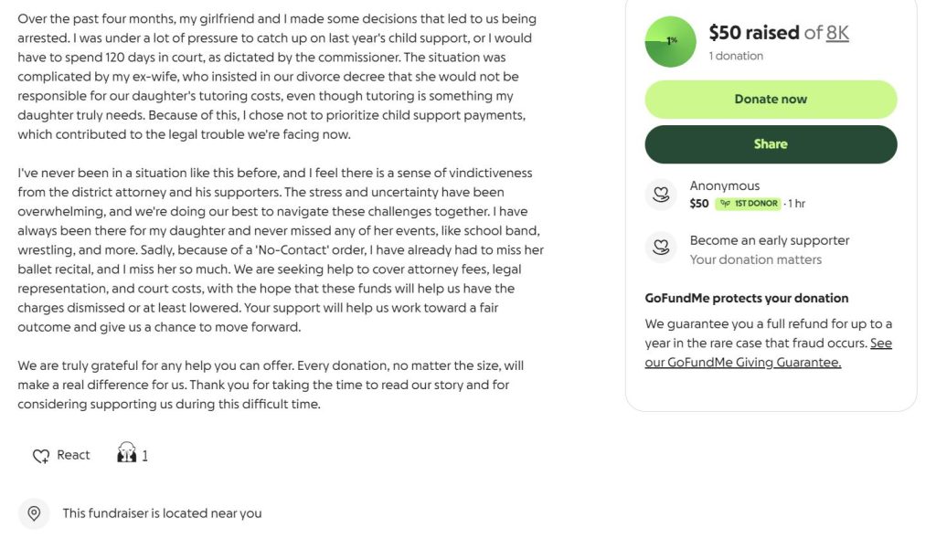Image resolution: width=936 pixels, height=560 pixels.
Task: Click the "Your donation matters" text
Action: click(x=755, y=259)
